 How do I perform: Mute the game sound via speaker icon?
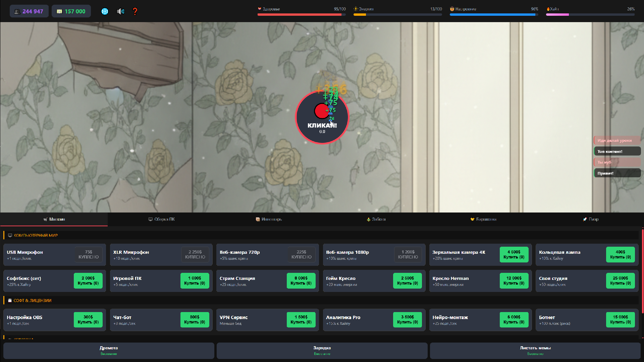click(x=120, y=11)
